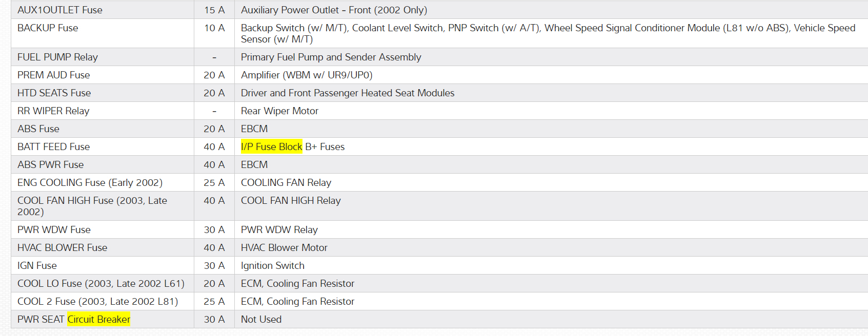
Task: Select the Not Used description cell
Action: [x=261, y=320]
